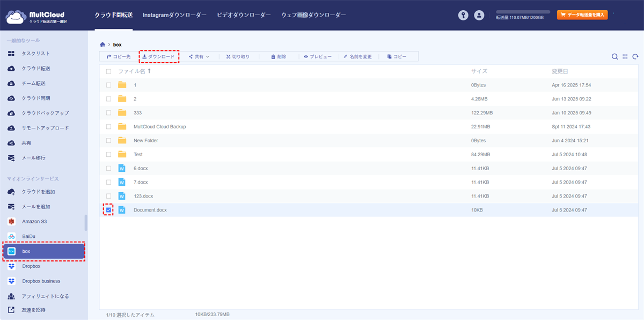Click the sidebar vertical scrollbar

click(85, 223)
